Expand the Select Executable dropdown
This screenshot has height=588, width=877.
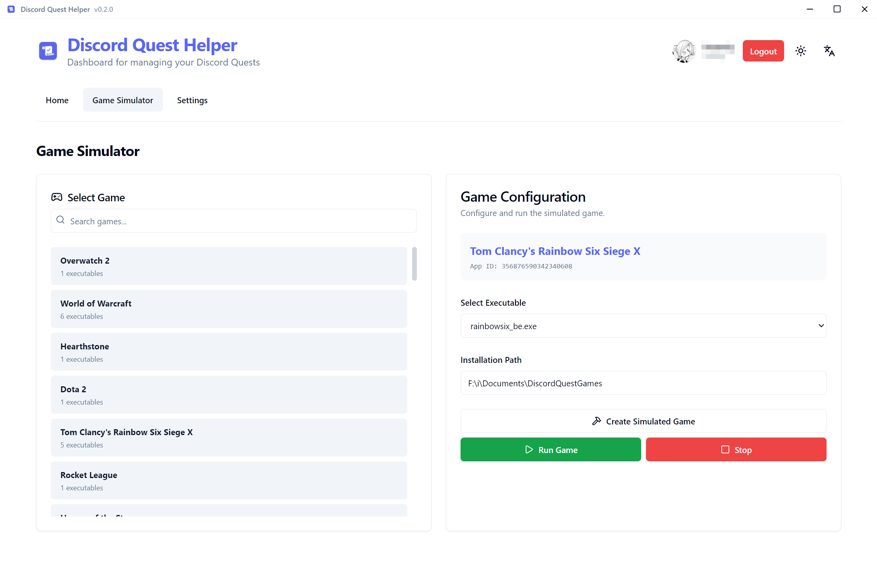pyautogui.click(x=643, y=326)
